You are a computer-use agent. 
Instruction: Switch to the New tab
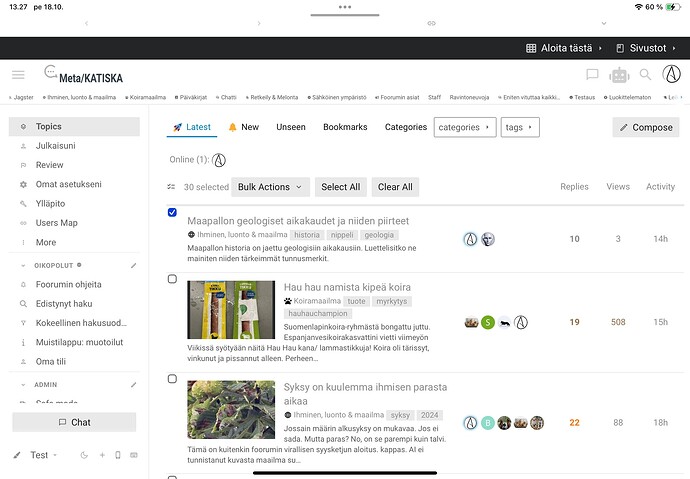244,127
